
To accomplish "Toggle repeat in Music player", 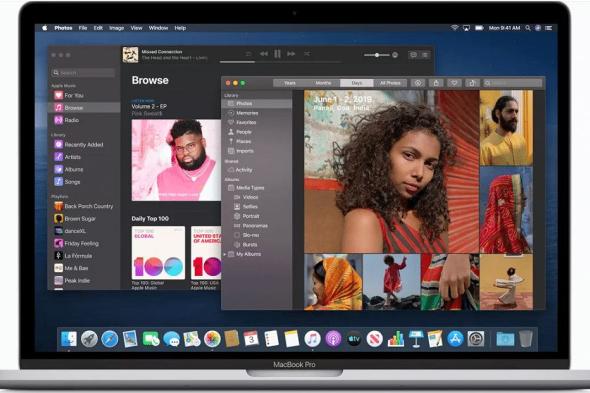I will (x=248, y=54).
